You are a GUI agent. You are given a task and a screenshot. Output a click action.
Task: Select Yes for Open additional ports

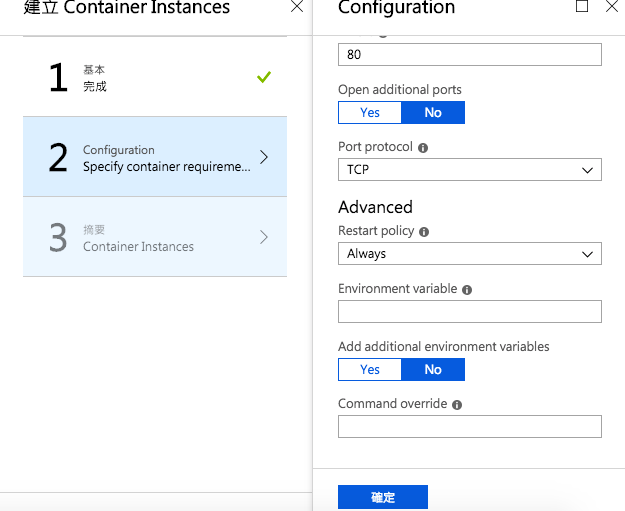pos(370,112)
